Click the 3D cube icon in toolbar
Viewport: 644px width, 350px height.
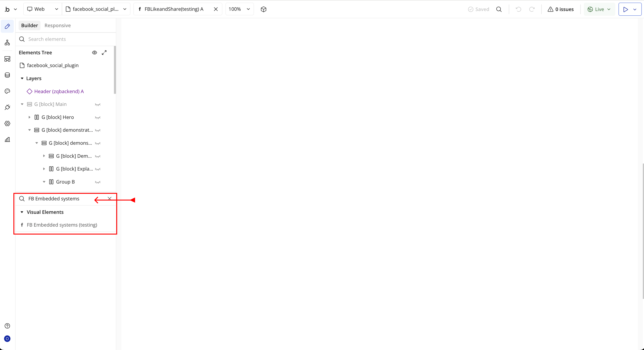(x=263, y=9)
